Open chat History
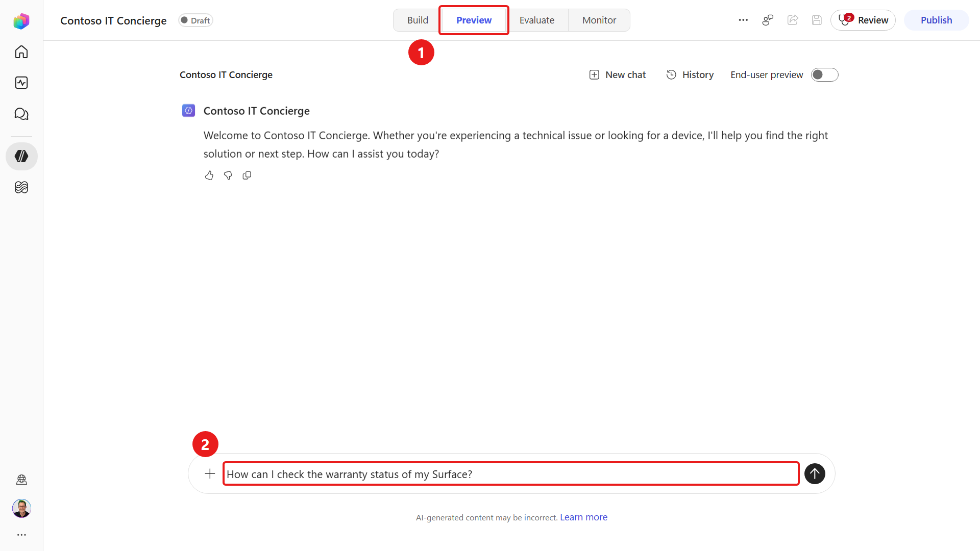980x551 pixels. (x=690, y=75)
